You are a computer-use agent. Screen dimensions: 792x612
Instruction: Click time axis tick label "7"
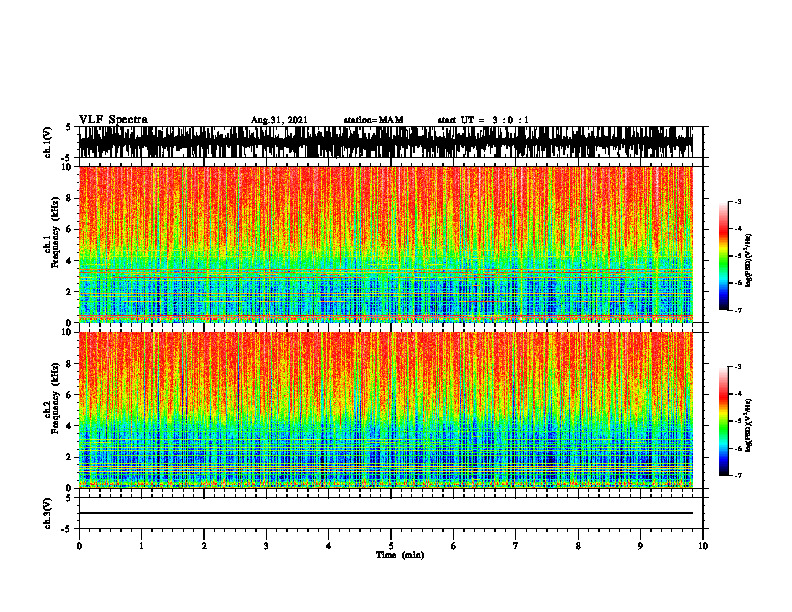point(516,546)
